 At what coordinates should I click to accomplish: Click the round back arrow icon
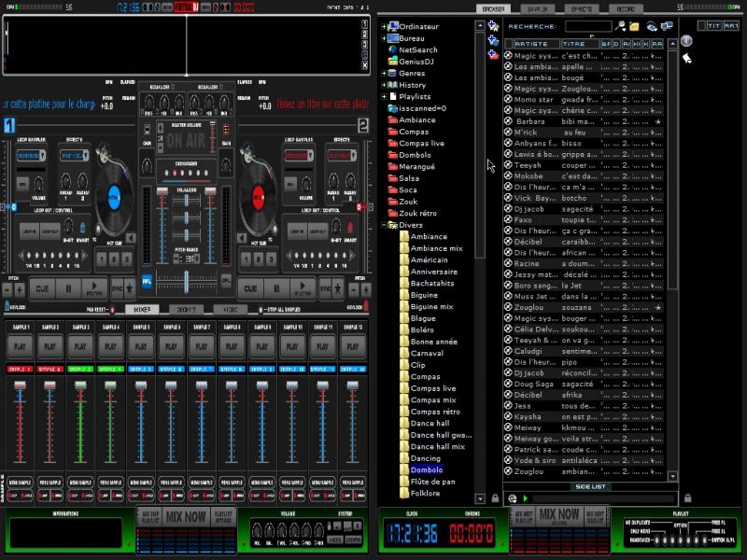point(686,41)
